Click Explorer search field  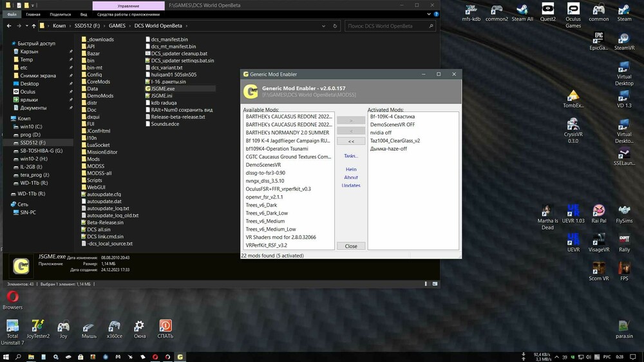(390, 26)
